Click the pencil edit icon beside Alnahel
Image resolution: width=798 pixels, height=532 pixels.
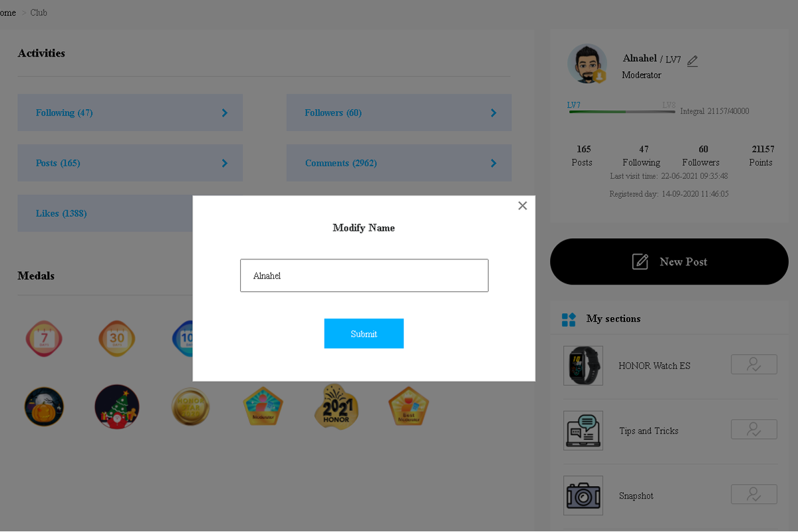point(692,61)
